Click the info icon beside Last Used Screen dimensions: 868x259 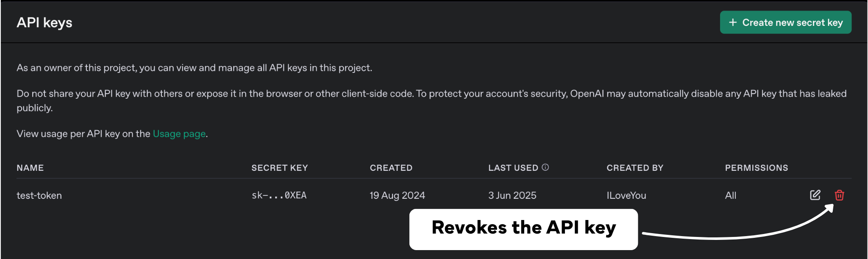point(545,167)
